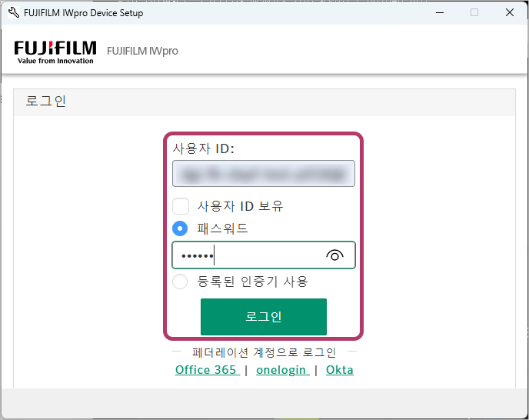
Task: Open the Office 365 login link
Action: [x=206, y=370]
